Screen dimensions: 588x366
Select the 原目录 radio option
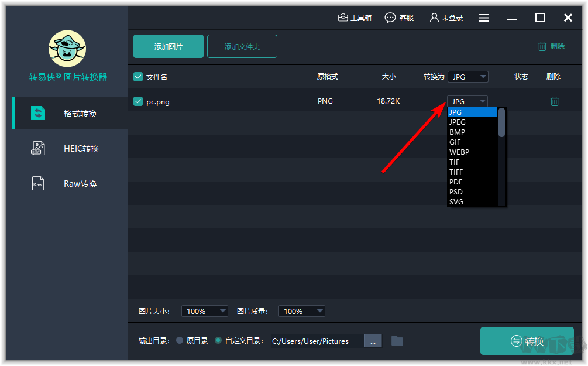(180, 340)
